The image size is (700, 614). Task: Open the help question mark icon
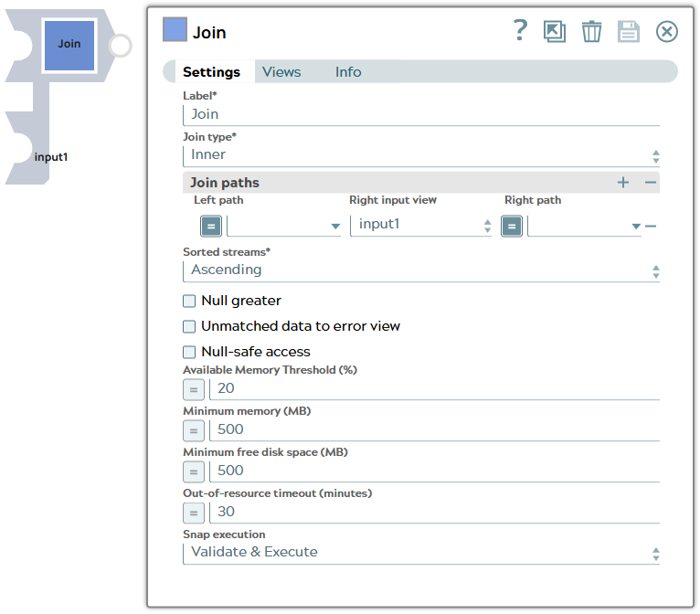pos(520,30)
